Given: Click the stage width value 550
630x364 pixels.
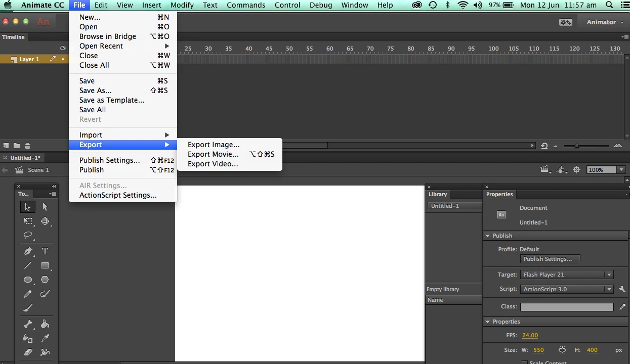Looking at the screenshot, I should click(x=538, y=350).
